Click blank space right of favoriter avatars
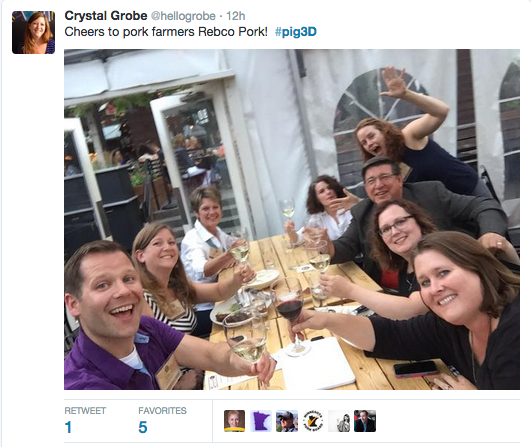This screenshot has width=531, height=447. 447,421
